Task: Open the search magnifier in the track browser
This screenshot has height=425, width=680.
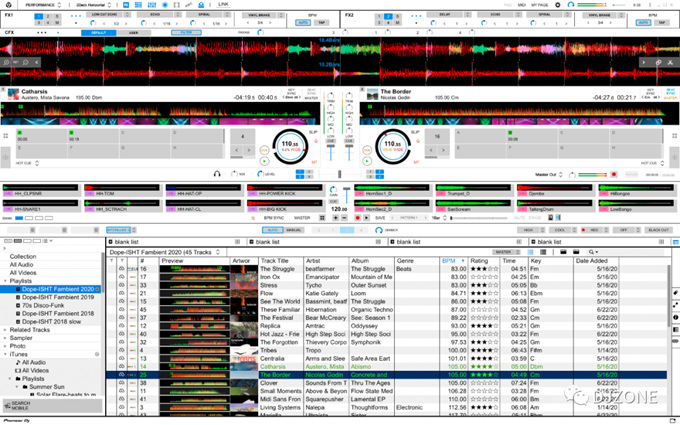Action: [591, 252]
